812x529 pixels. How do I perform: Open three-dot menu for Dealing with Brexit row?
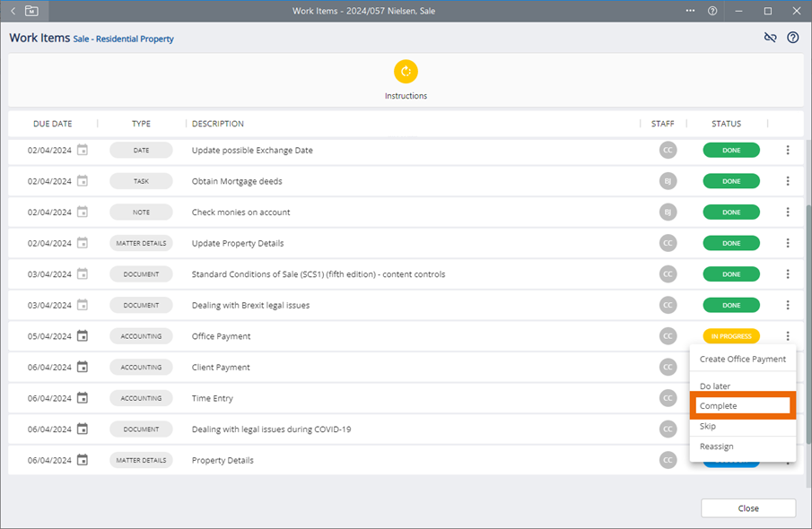pos(788,305)
